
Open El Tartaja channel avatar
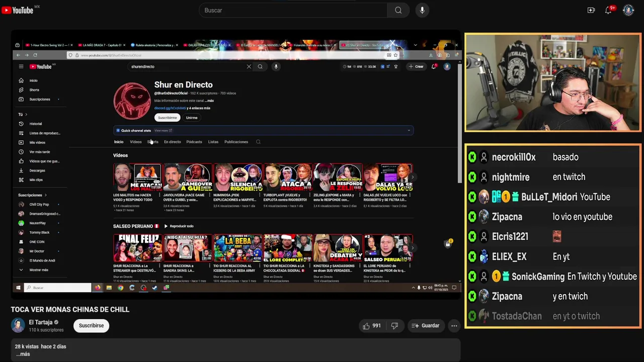click(18, 325)
